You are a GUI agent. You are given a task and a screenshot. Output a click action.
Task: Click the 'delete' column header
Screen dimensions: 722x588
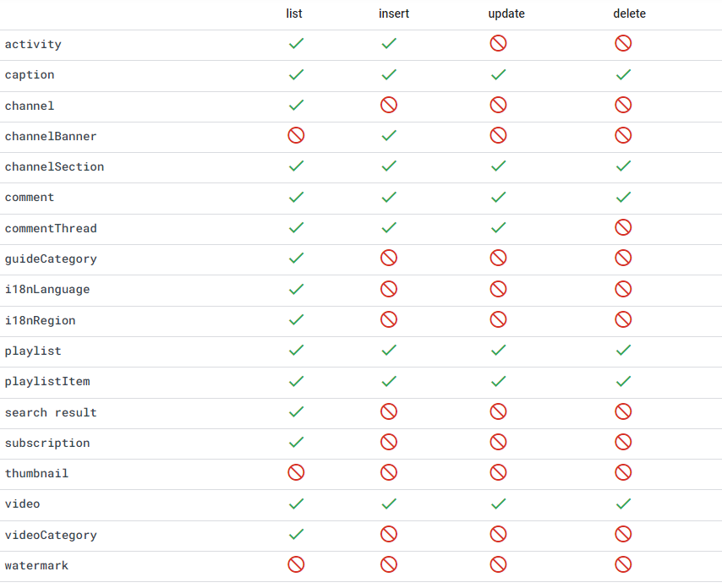630,14
